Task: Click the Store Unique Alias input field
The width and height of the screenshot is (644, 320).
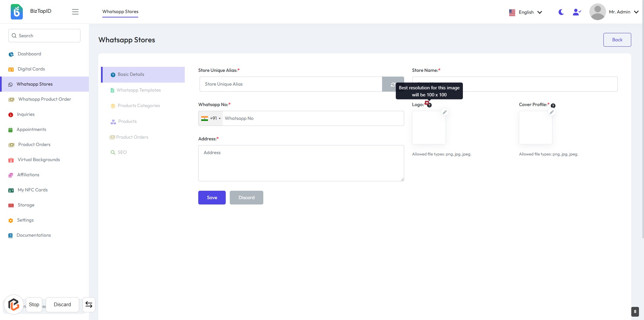Action: pos(290,84)
